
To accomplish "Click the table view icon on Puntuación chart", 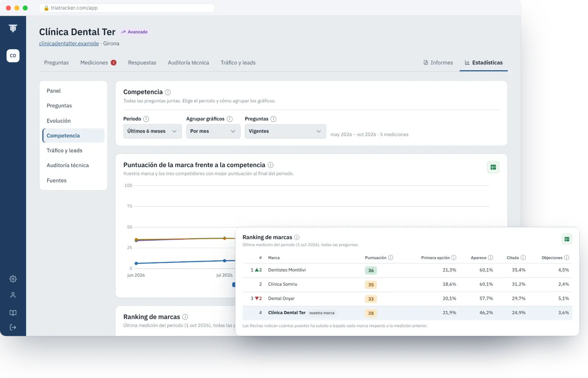I will (x=493, y=167).
